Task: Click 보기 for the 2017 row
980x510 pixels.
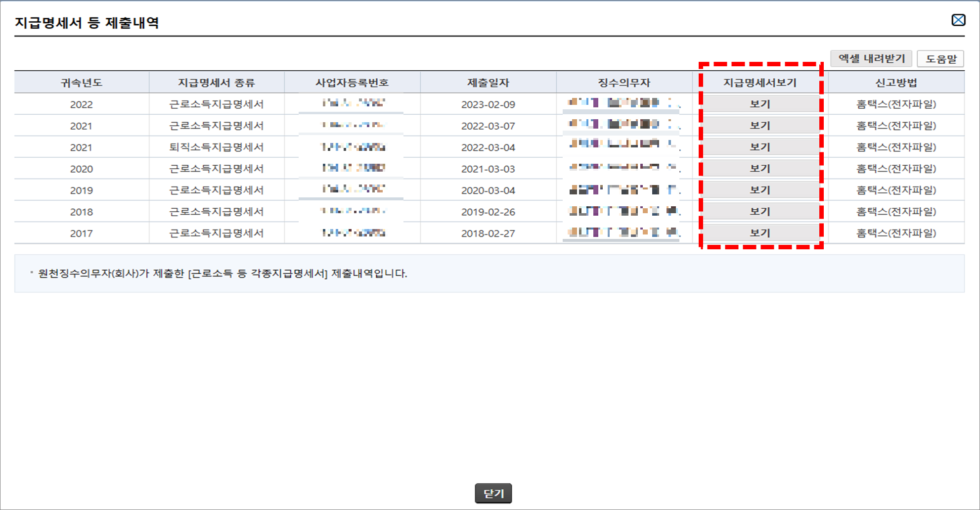Action: click(x=760, y=233)
